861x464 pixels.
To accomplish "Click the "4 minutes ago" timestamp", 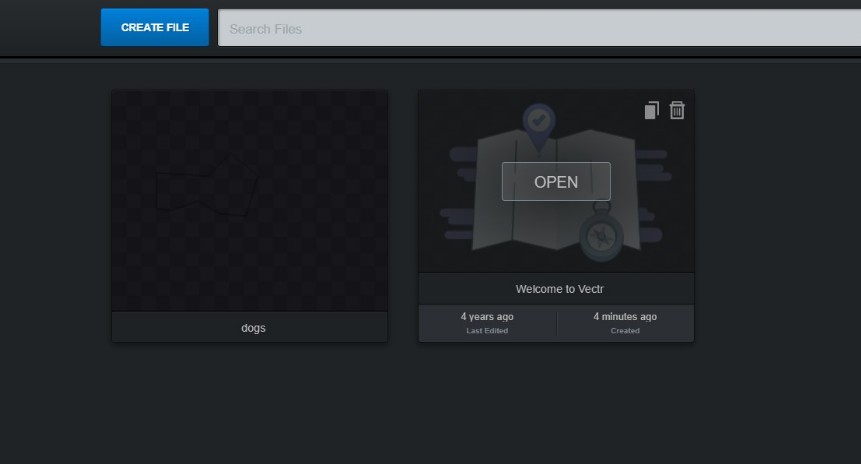I will (x=625, y=317).
